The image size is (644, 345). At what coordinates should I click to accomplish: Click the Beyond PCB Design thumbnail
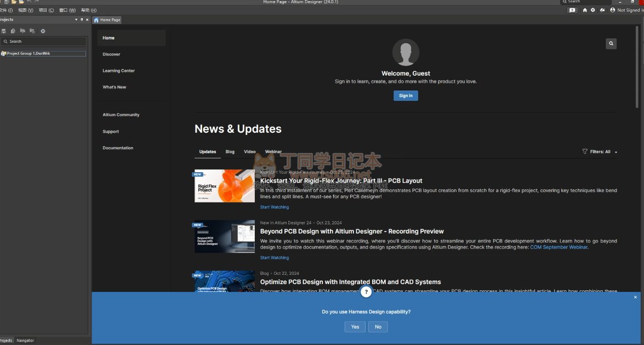click(224, 236)
